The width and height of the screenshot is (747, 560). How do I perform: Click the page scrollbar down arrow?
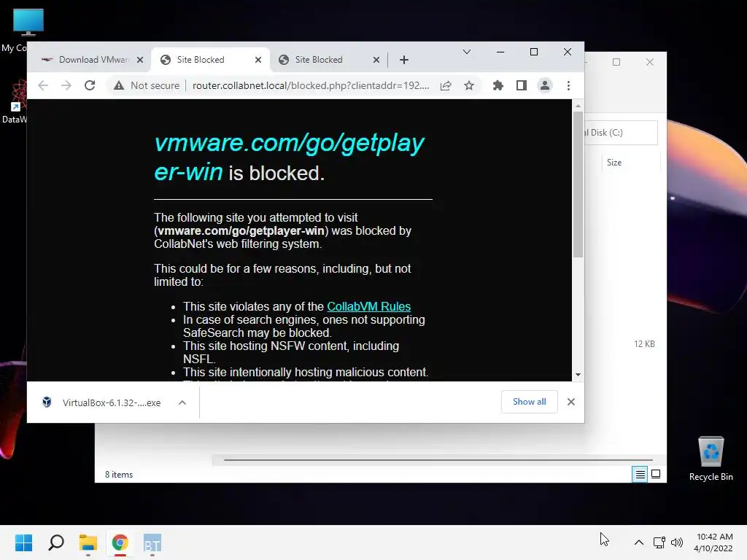(x=578, y=375)
